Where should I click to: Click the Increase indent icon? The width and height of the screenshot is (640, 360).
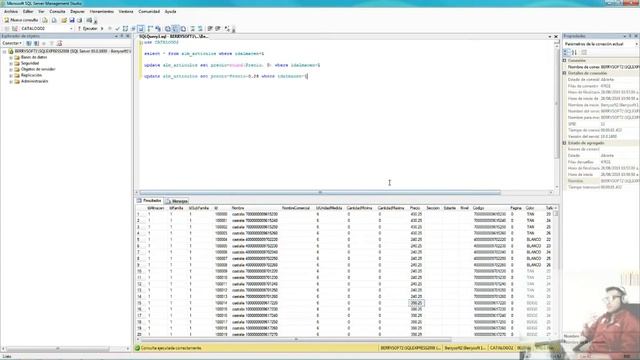(218, 29)
